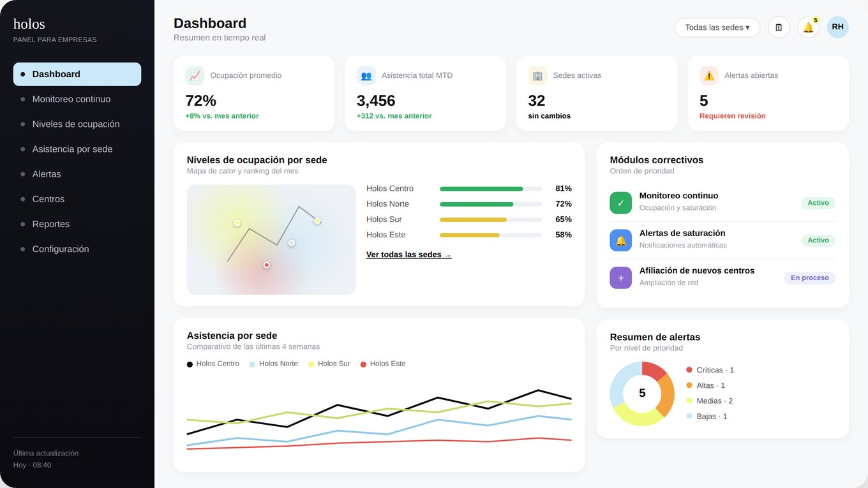The width and height of the screenshot is (868, 488).
Task: Click the Holos Norte occupancy progress bar
Action: (x=491, y=204)
